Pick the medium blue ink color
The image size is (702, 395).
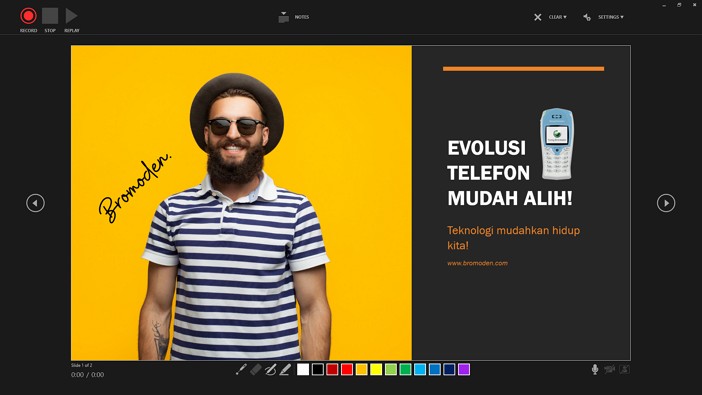point(435,369)
